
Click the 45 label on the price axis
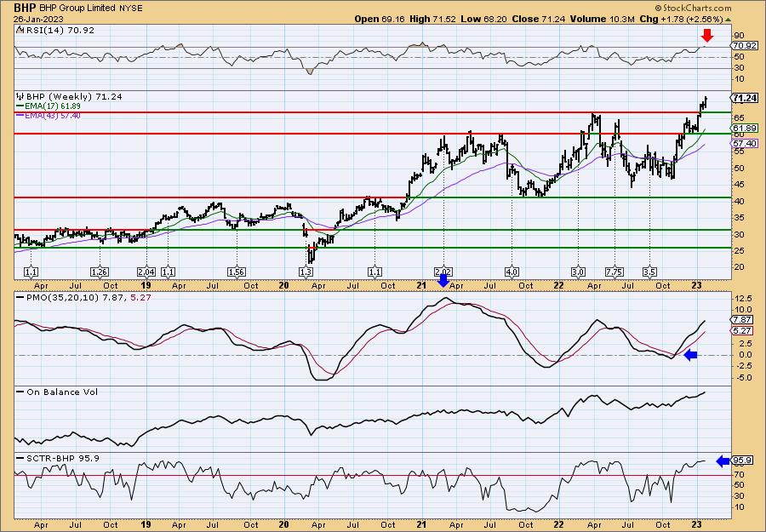[x=739, y=184]
